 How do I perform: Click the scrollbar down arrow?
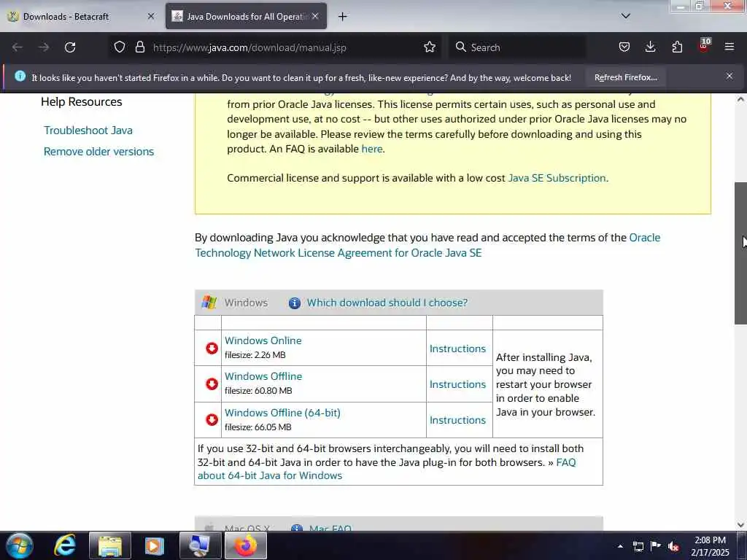coord(740,525)
